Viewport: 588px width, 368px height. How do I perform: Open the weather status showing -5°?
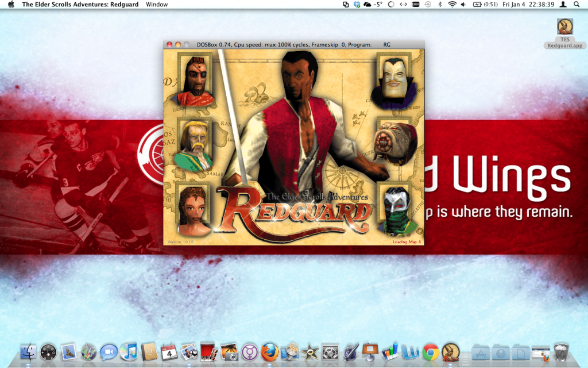click(x=373, y=5)
